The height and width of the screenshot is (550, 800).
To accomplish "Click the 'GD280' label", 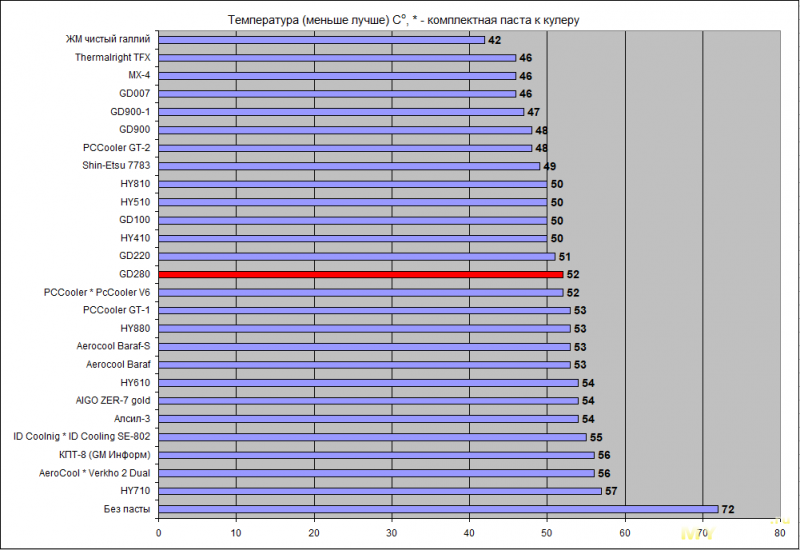I will [x=135, y=274].
